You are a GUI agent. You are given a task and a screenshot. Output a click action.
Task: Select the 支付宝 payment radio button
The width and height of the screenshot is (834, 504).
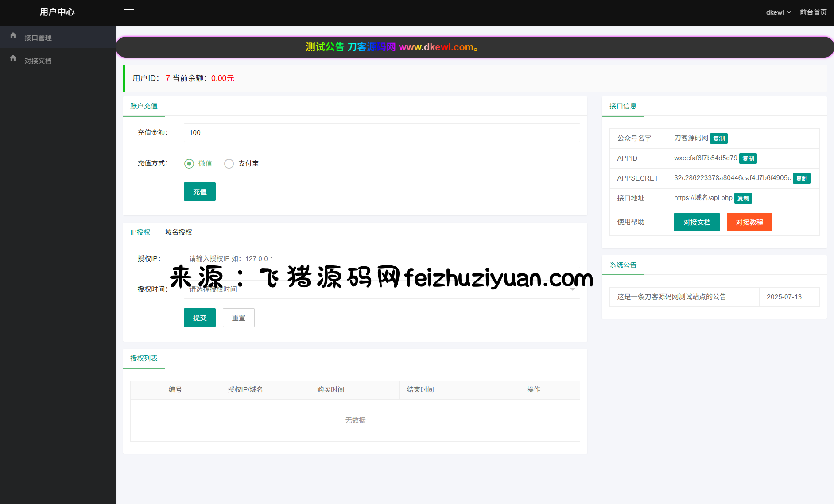click(229, 164)
